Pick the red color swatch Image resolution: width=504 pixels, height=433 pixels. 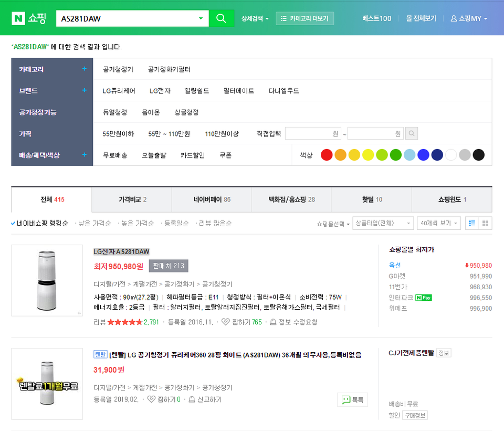[x=327, y=155]
